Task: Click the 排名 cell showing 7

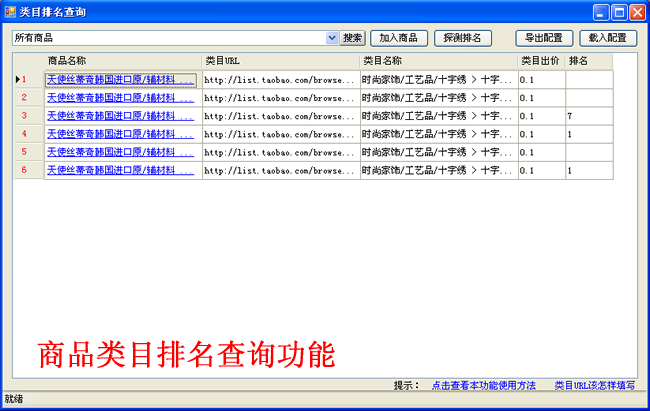Action: pyautogui.click(x=588, y=116)
